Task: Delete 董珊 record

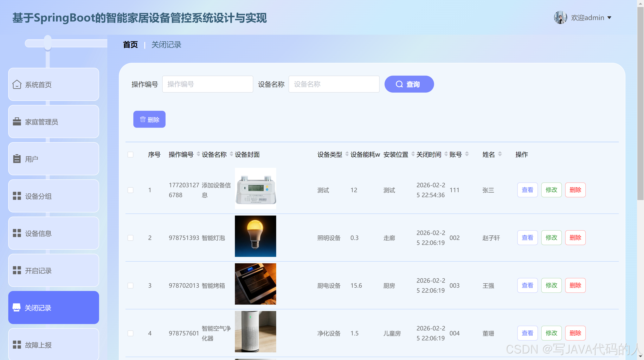Action: click(575, 333)
